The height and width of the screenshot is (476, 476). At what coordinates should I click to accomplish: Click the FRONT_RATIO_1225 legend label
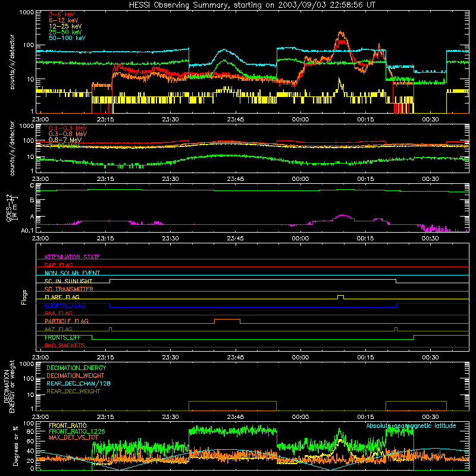click(77, 431)
